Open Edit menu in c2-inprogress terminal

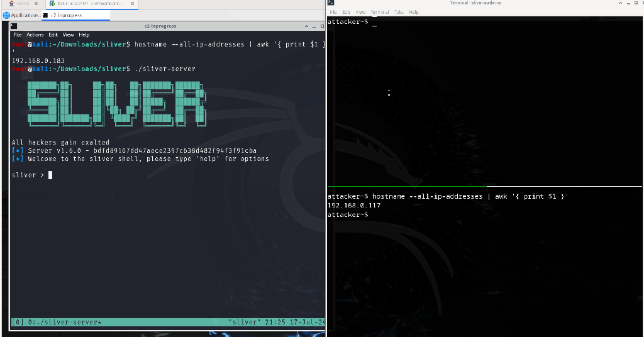(x=53, y=35)
